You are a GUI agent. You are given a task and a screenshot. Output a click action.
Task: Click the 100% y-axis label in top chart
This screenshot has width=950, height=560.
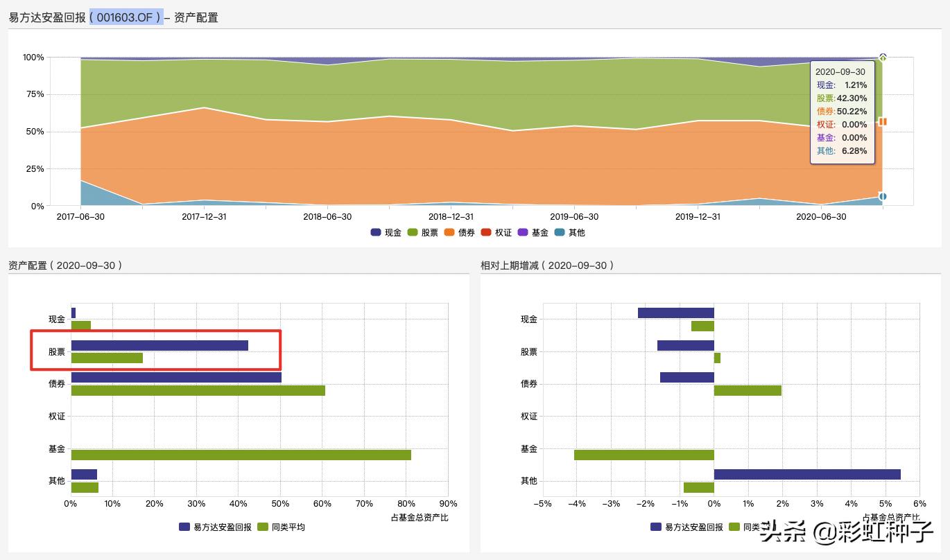(x=33, y=58)
